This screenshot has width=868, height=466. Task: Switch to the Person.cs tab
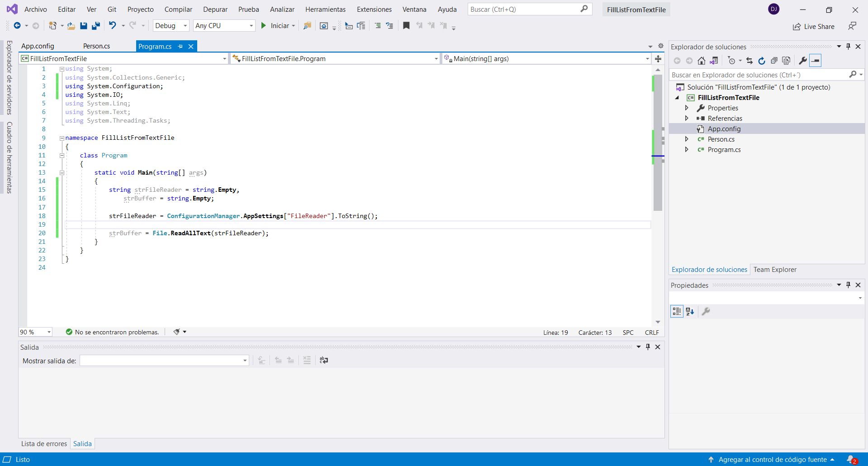coord(96,46)
